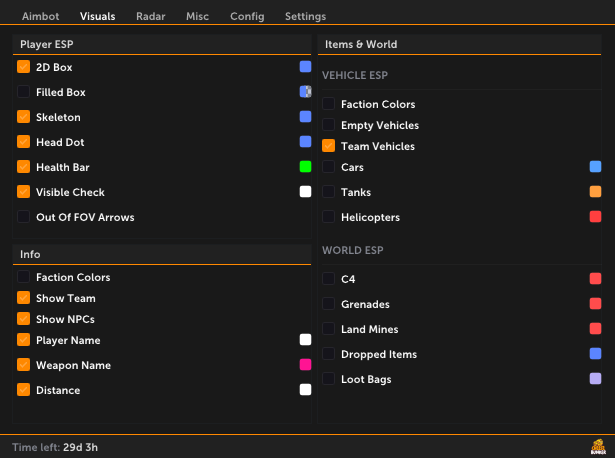This screenshot has height=458, width=615.
Task: Open the Radar tab
Action: click(x=151, y=16)
